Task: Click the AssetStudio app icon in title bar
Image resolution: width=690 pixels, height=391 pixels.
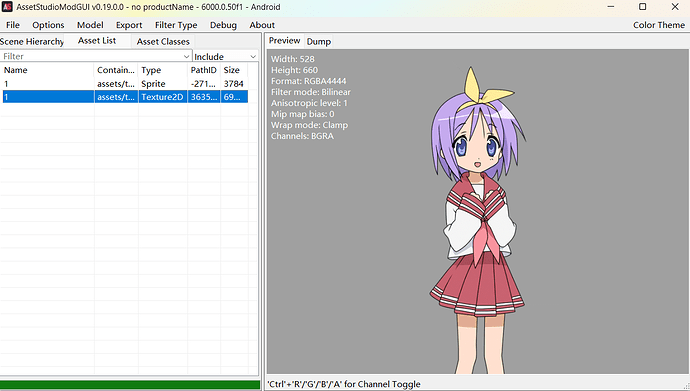Action: (x=7, y=7)
